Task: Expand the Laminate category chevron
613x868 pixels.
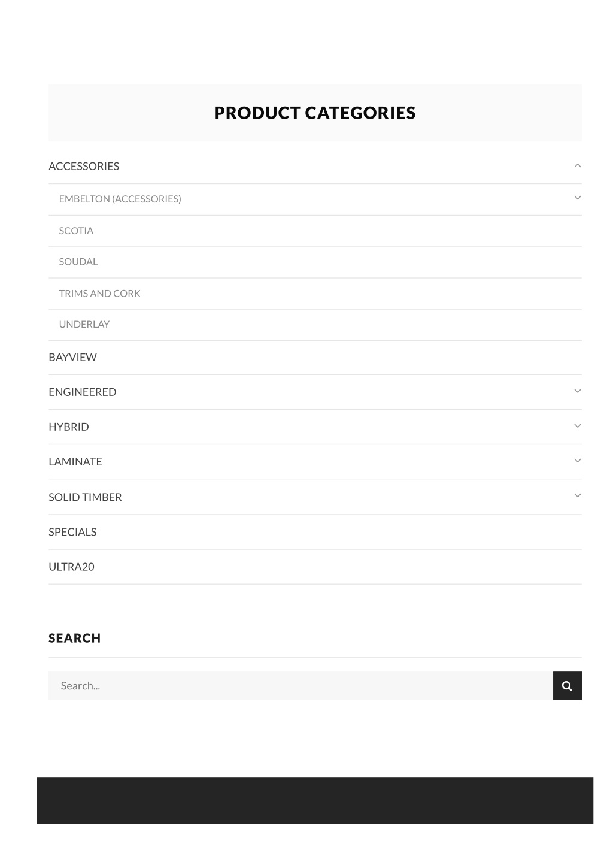Action: [x=578, y=460]
